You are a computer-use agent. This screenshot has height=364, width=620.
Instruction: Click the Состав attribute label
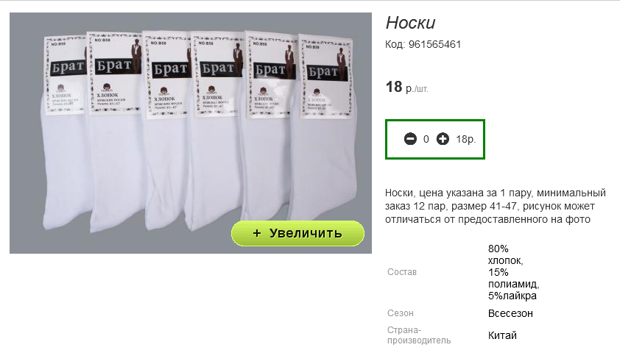coord(402,272)
